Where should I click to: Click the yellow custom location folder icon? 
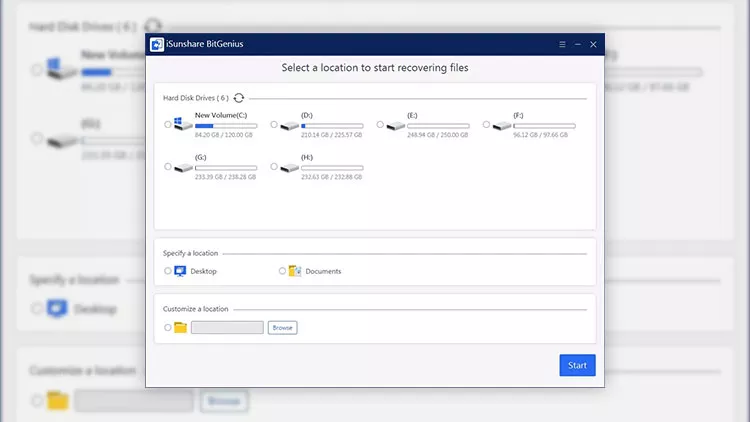tap(180, 328)
